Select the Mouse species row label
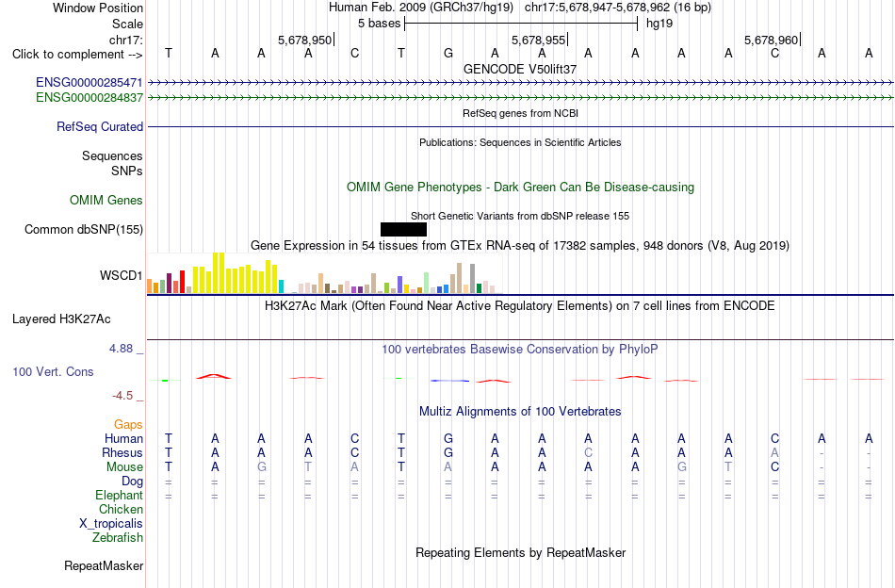The width and height of the screenshot is (895, 588). click(x=124, y=467)
